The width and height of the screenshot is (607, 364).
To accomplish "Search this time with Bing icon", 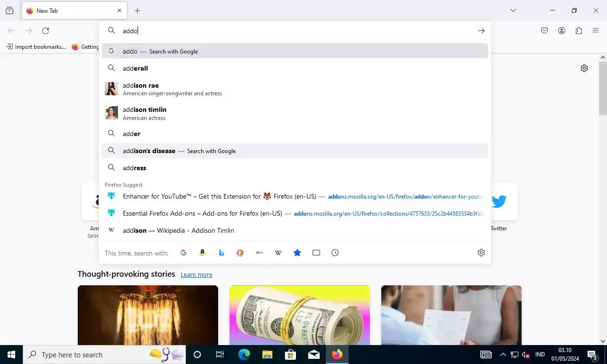I will pyautogui.click(x=221, y=253).
